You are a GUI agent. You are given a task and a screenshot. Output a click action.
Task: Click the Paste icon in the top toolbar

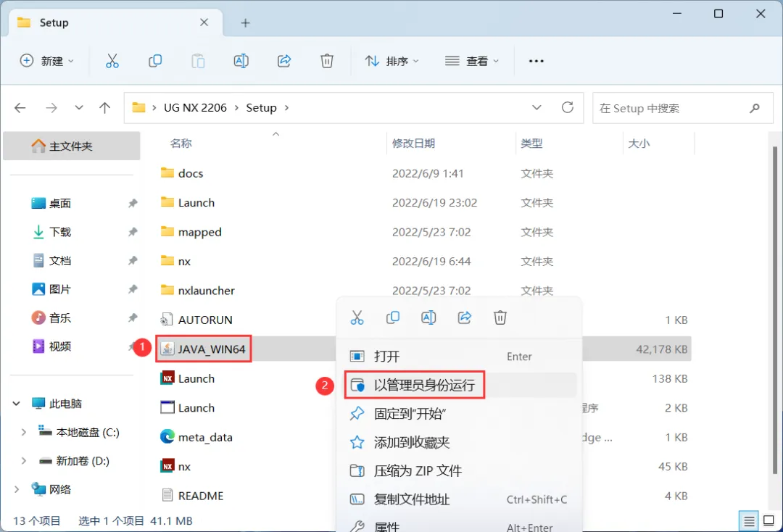coord(198,61)
